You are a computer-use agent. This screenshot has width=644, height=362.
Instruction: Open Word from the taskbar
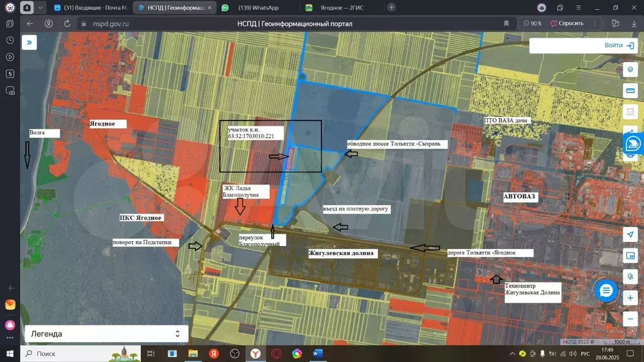click(x=318, y=353)
